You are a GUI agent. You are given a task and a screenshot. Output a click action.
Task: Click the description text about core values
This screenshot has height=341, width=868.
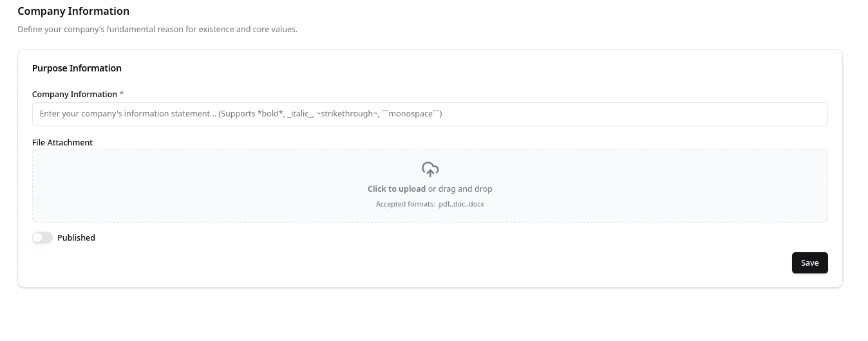click(157, 30)
